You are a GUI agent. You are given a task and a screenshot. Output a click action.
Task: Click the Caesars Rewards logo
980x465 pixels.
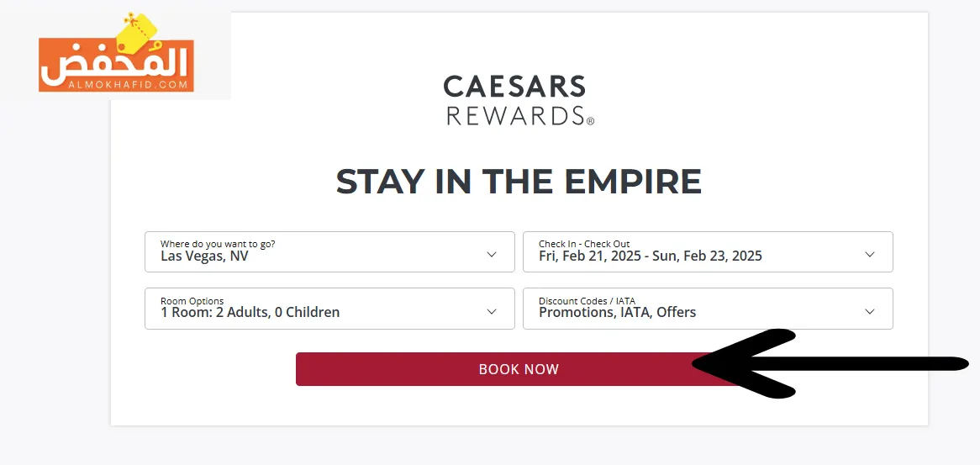coord(518,100)
